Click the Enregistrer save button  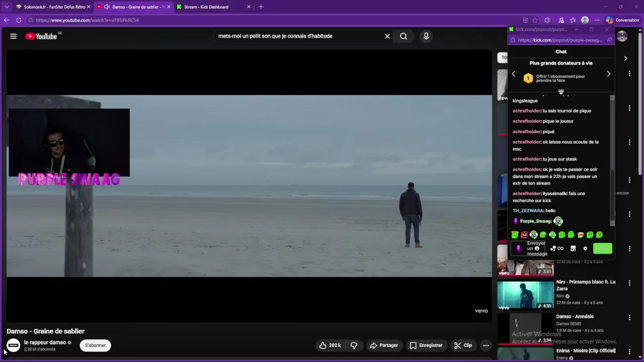pyautogui.click(x=426, y=345)
